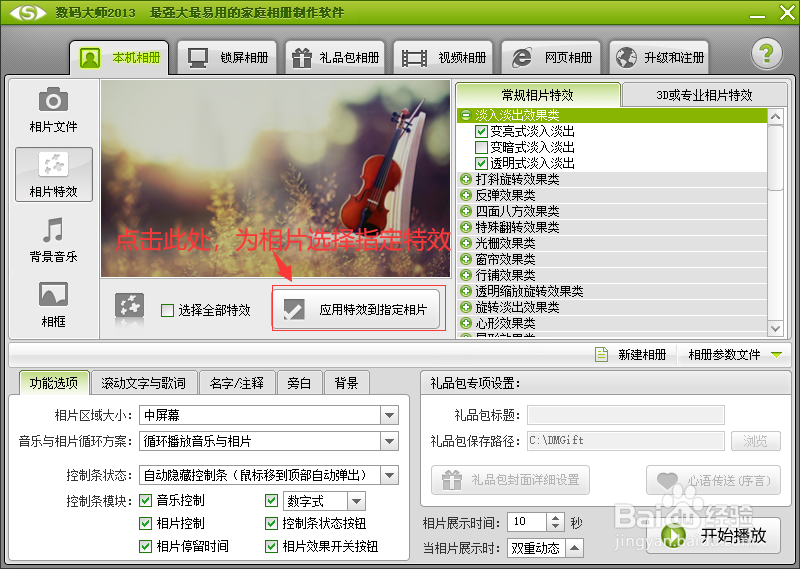The width and height of the screenshot is (800, 569).
Task: Click 礼品包封面详细设置 button
Action: click(510, 480)
